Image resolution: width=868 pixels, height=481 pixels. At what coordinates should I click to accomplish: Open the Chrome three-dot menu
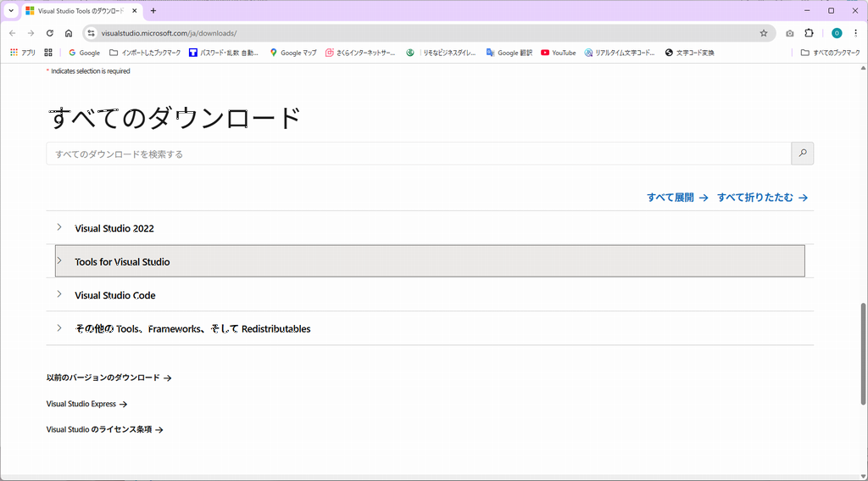pos(855,33)
